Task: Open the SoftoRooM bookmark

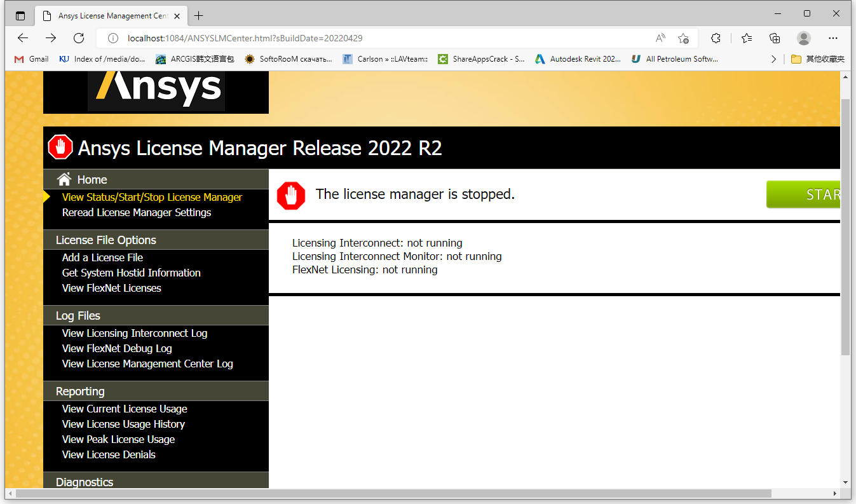Action: pos(289,59)
